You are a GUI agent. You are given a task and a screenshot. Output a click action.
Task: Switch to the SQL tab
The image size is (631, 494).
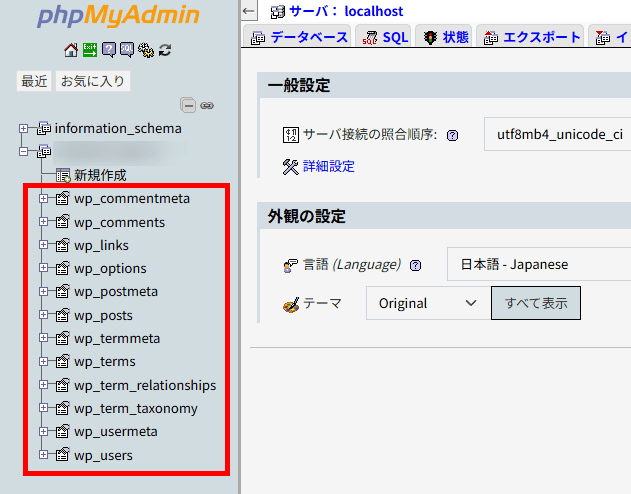384,37
